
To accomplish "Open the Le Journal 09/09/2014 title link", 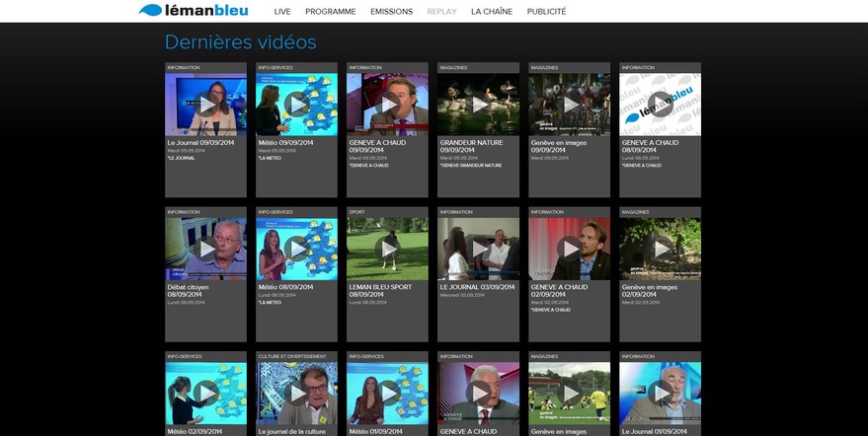I will pos(200,143).
